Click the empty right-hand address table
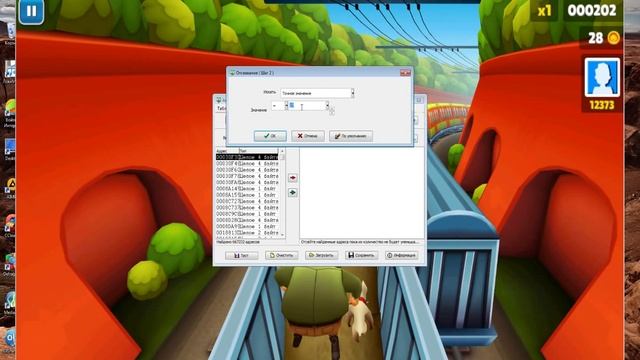 pos(362,193)
